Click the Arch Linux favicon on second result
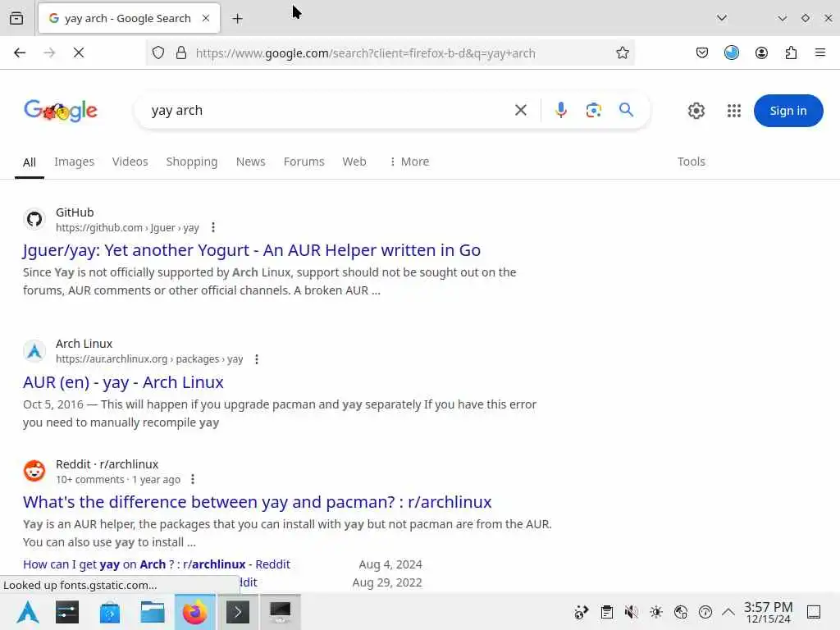Image resolution: width=840 pixels, height=630 pixels. (x=34, y=351)
